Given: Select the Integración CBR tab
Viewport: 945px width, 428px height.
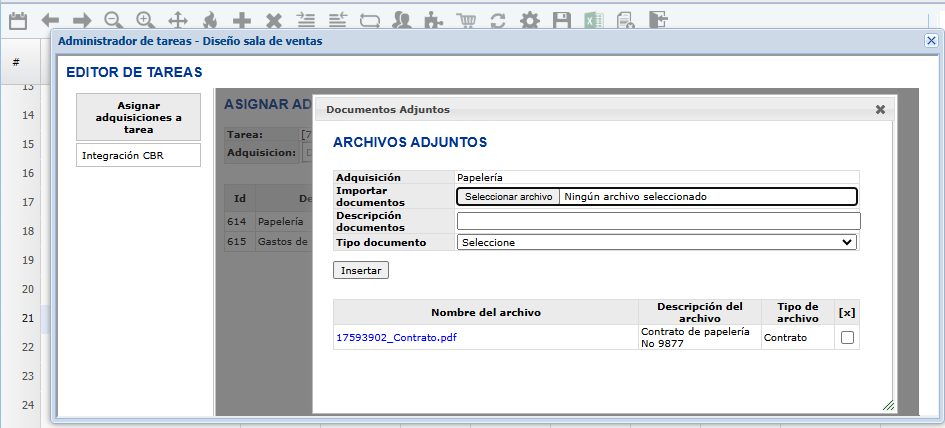Looking at the screenshot, I should click(139, 155).
